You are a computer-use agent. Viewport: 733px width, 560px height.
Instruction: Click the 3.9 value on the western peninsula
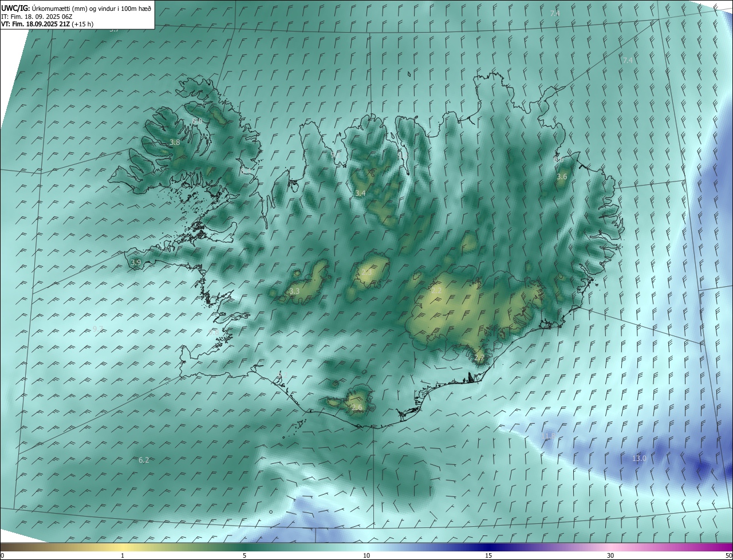point(136,263)
